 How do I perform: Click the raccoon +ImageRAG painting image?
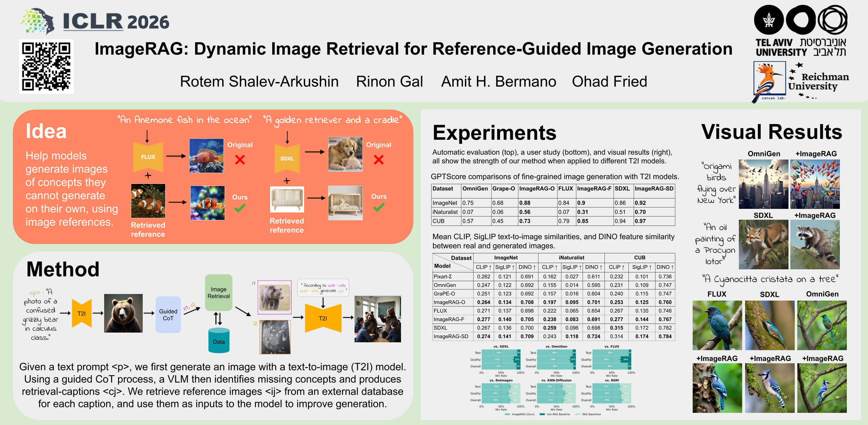click(815, 244)
